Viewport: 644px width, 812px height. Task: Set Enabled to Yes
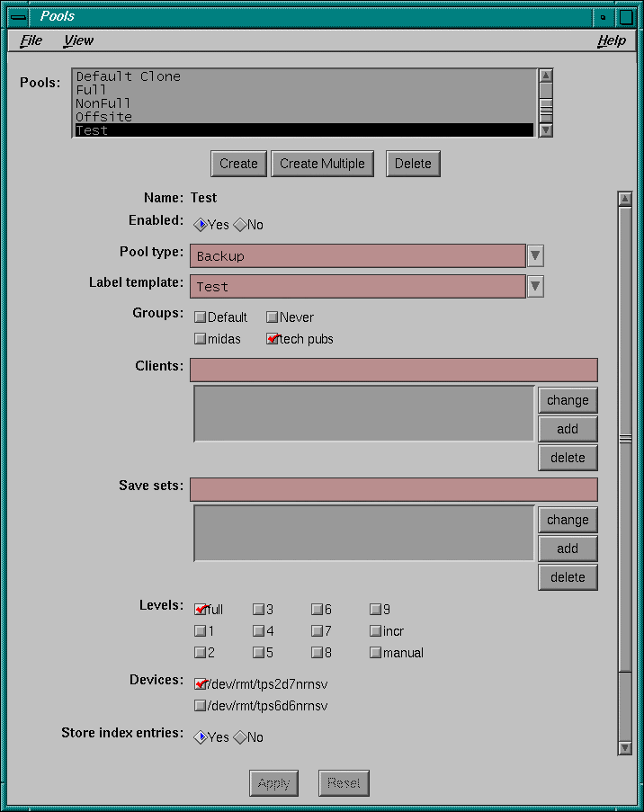(x=200, y=225)
